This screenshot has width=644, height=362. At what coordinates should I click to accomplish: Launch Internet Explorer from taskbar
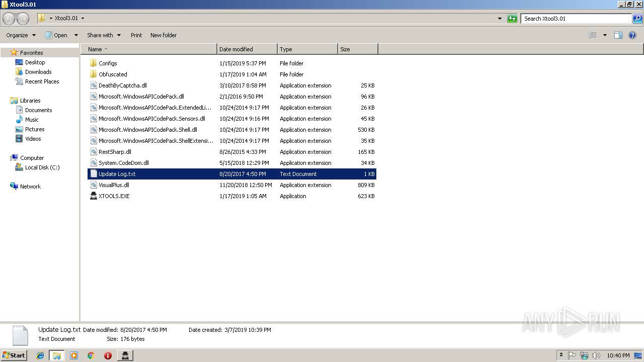click(40, 355)
